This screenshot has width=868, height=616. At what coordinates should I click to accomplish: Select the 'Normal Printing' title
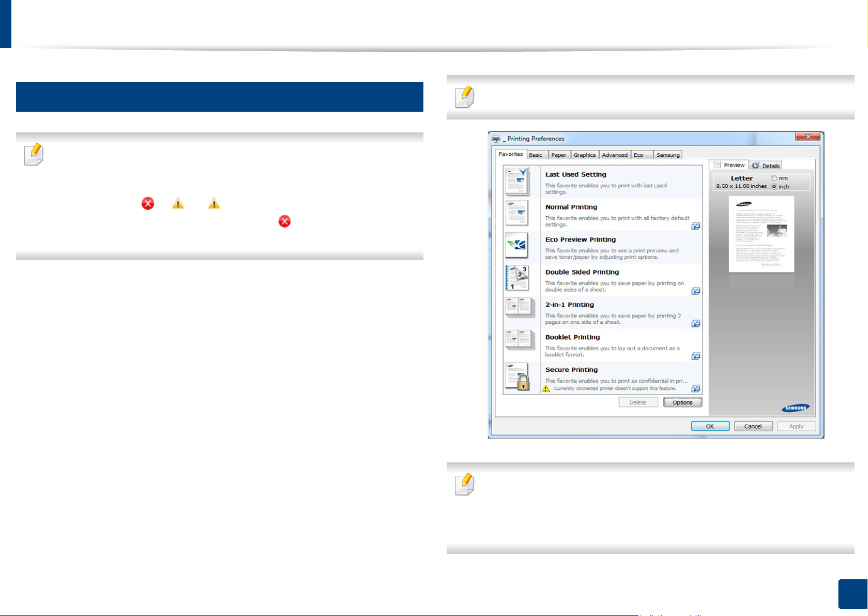pyautogui.click(x=571, y=207)
